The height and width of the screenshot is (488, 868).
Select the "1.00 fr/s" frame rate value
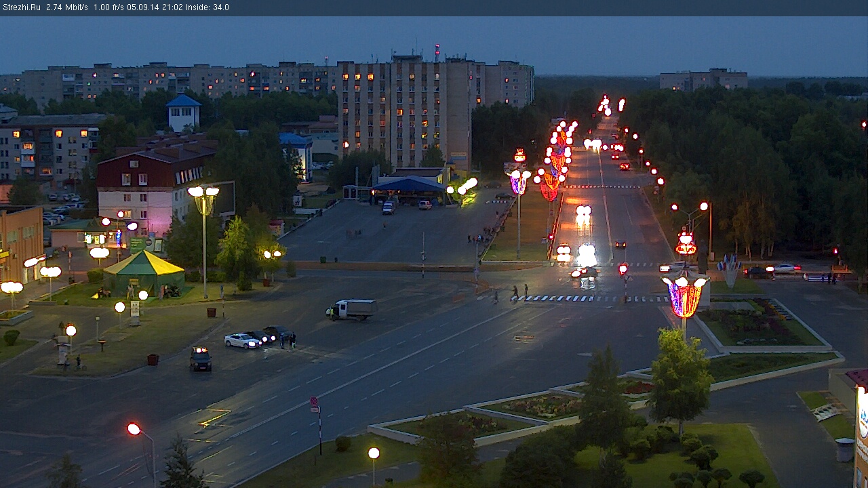[x=108, y=7]
